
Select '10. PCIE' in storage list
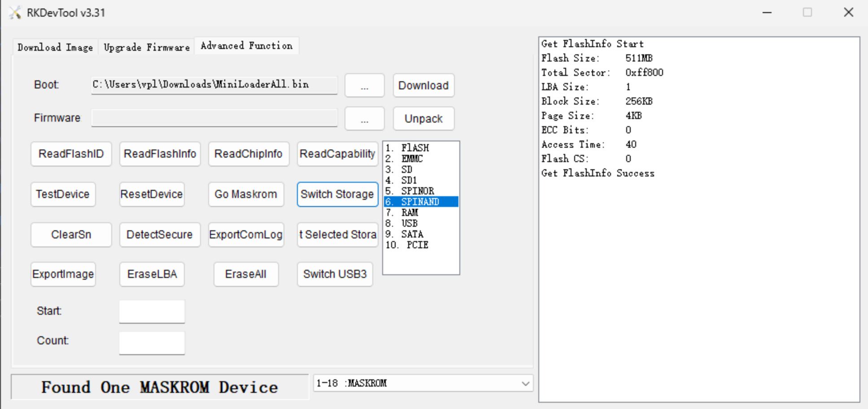pyautogui.click(x=421, y=245)
